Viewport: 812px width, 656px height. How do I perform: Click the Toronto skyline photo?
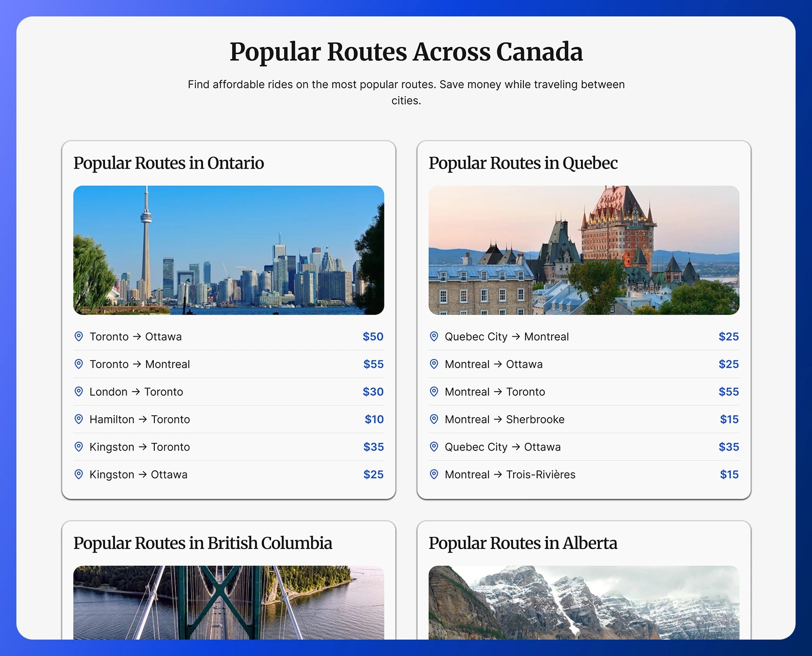229,250
